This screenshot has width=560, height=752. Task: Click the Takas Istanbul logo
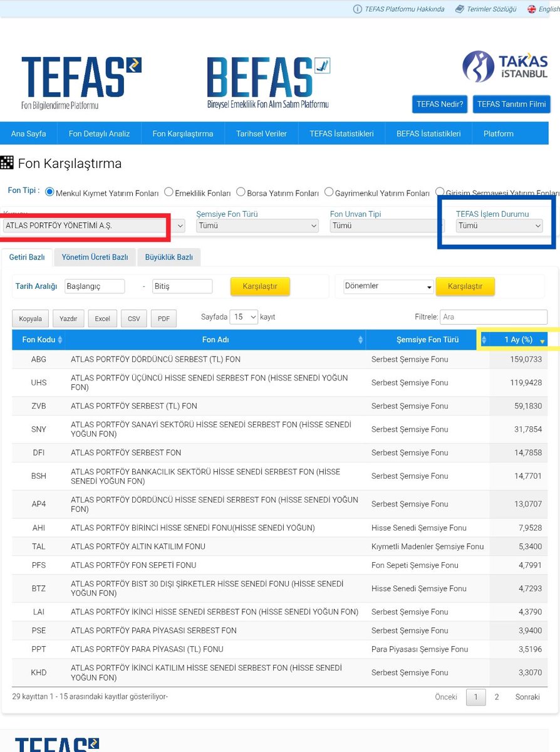[505, 67]
